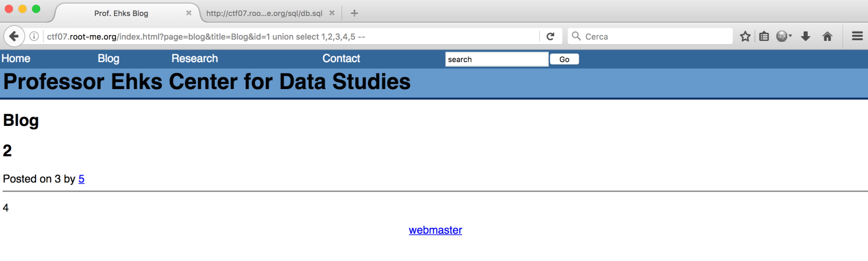Select the Prof. Ehks Blog tab
The image size is (868, 261).
click(x=121, y=13)
